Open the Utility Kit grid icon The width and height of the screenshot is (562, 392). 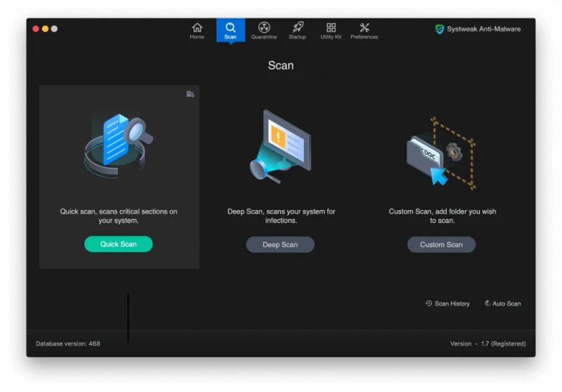coord(331,27)
